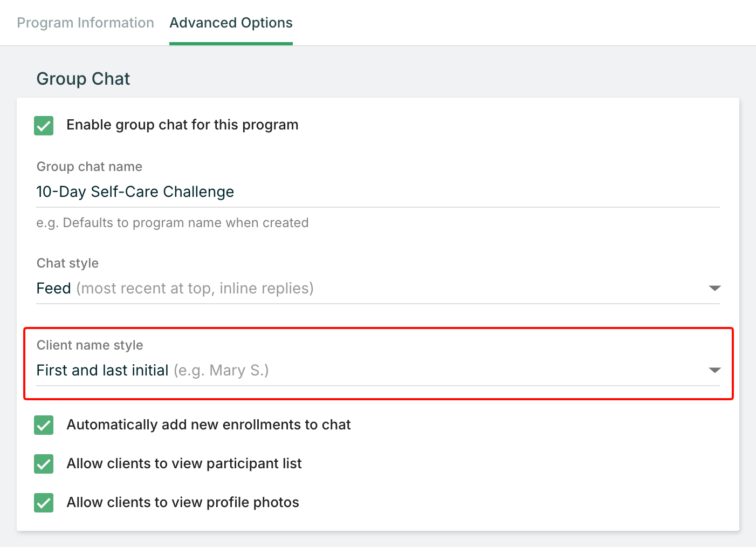The image size is (756, 547).
Task: Select the Advanced Options tab
Action: click(x=231, y=23)
